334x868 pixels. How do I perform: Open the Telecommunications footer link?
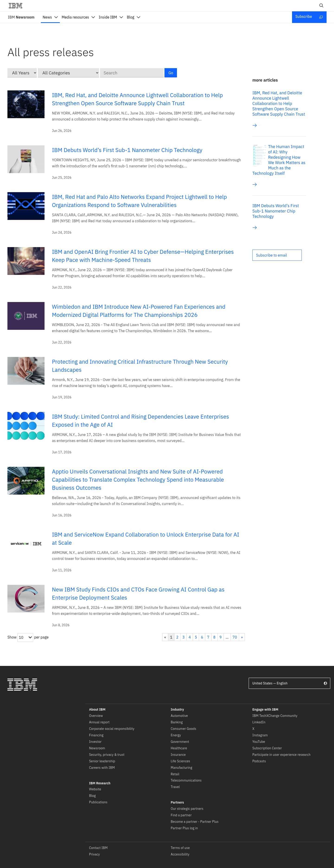(x=186, y=780)
